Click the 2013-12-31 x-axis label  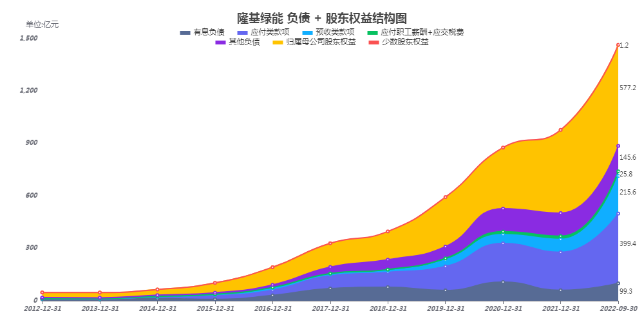click(x=100, y=308)
